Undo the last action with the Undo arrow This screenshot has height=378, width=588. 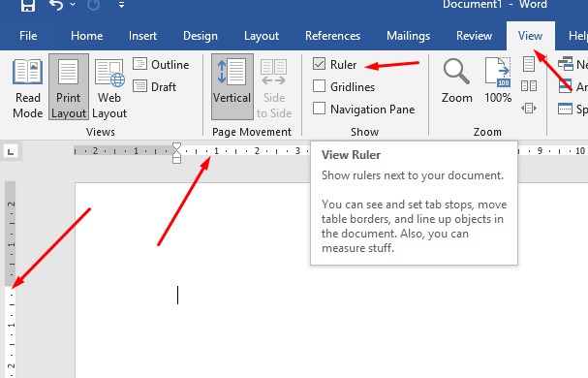pos(55,5)
